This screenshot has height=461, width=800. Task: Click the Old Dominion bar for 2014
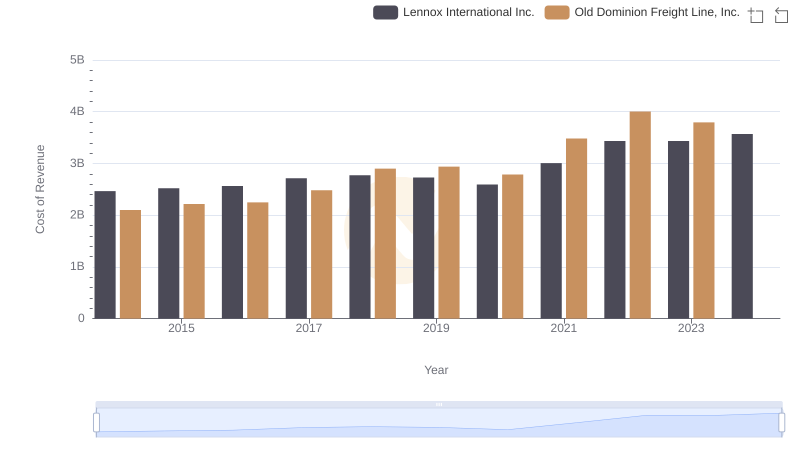130,264
